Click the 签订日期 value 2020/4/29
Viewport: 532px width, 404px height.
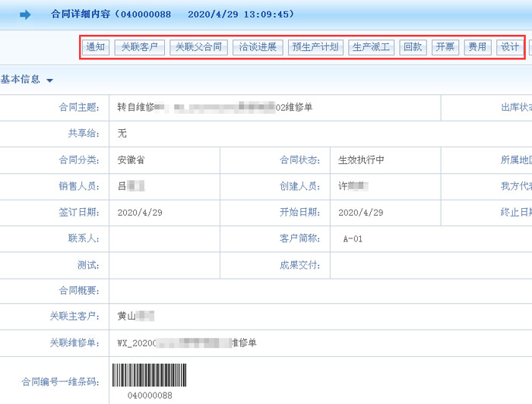[x=140, y=213]
